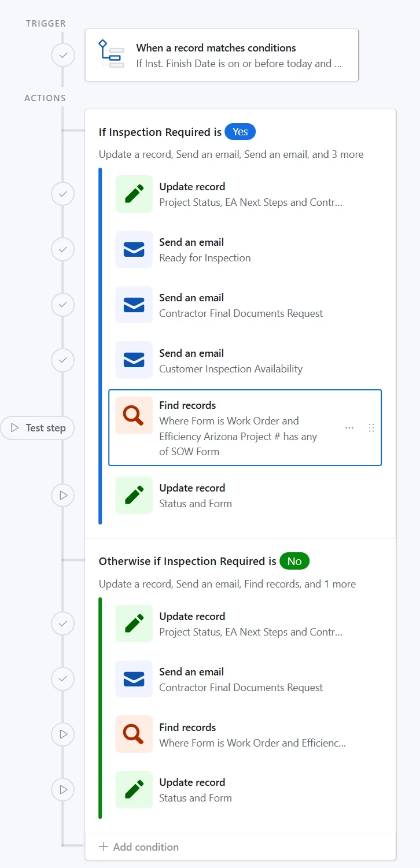Open the three-dot menu on selected Find records step

coord(349,428)
